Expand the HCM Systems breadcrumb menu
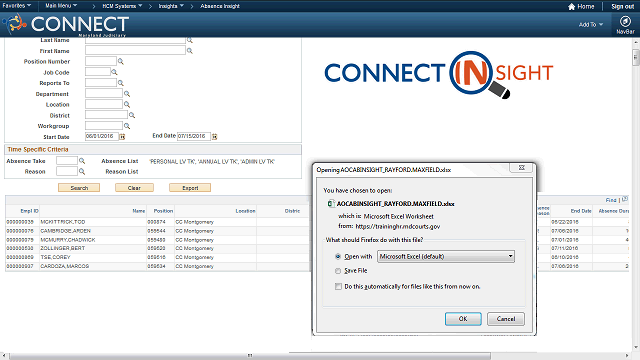The height and width of the screenshot is (360, 640). coord(122,6)
